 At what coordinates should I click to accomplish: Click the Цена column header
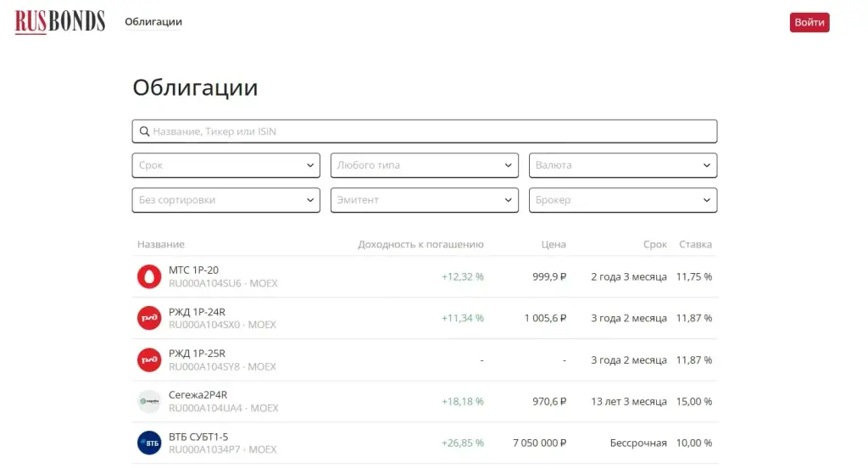(x=554, y=244)
